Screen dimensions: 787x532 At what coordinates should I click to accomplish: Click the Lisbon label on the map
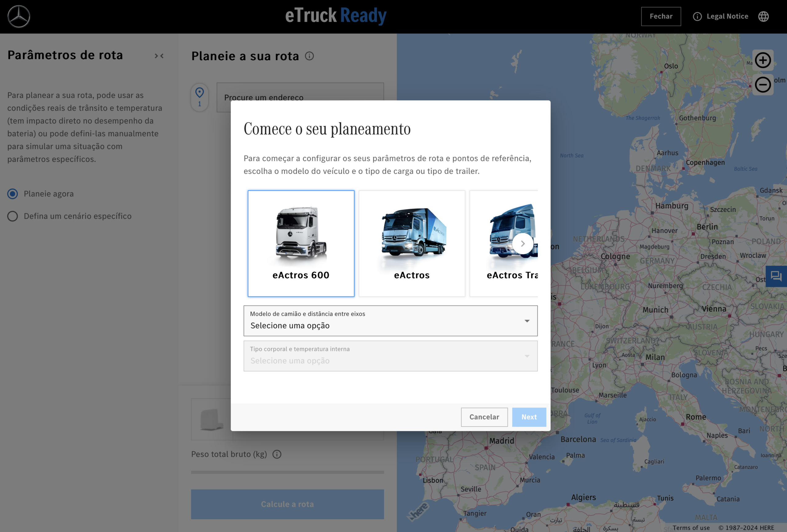coord(433,480)
